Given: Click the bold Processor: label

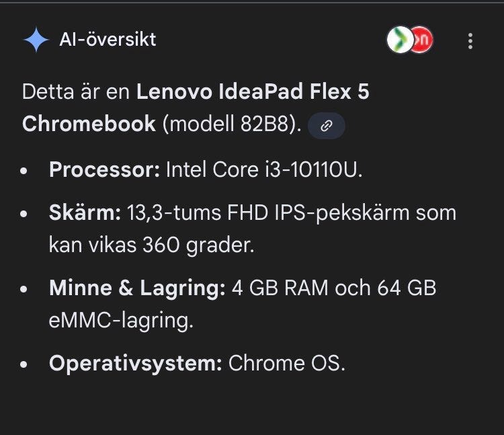Looking at the screenshot, I should (x=105, y=170).
